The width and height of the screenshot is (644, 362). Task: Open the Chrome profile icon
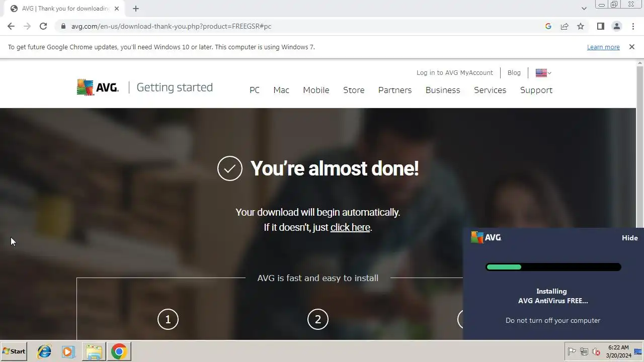617,26
